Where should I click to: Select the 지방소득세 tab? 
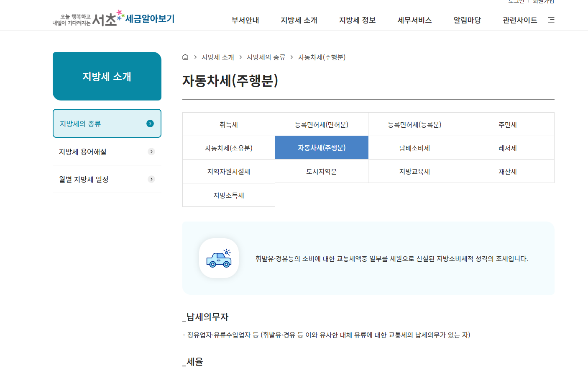click(229, 195)
